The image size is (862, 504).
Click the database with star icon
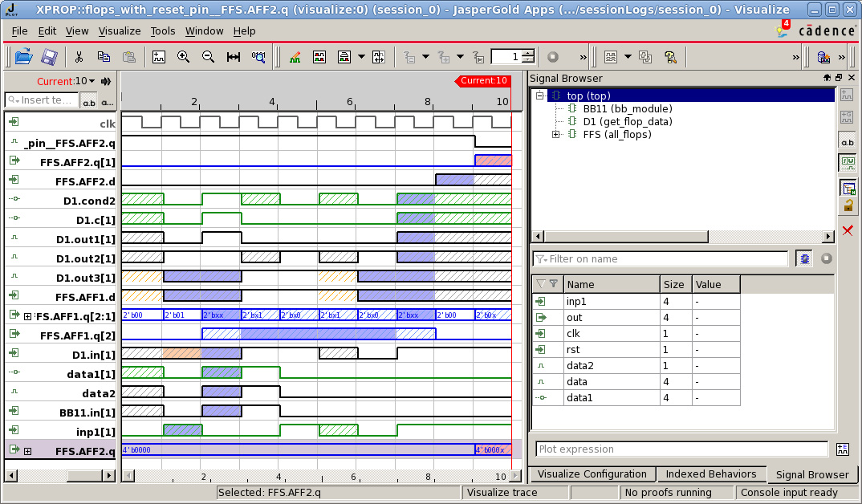823,57
